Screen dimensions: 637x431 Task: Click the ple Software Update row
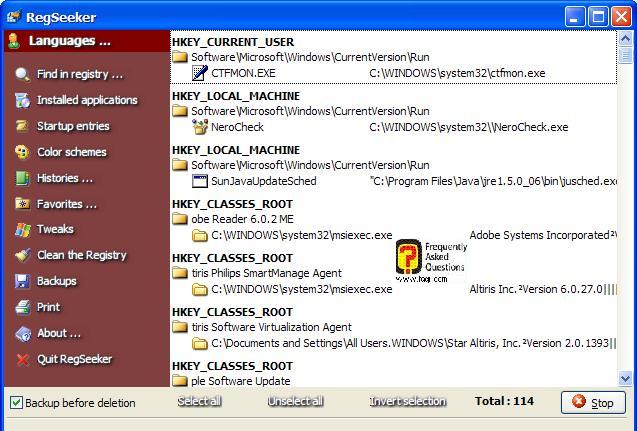(240, 381)
